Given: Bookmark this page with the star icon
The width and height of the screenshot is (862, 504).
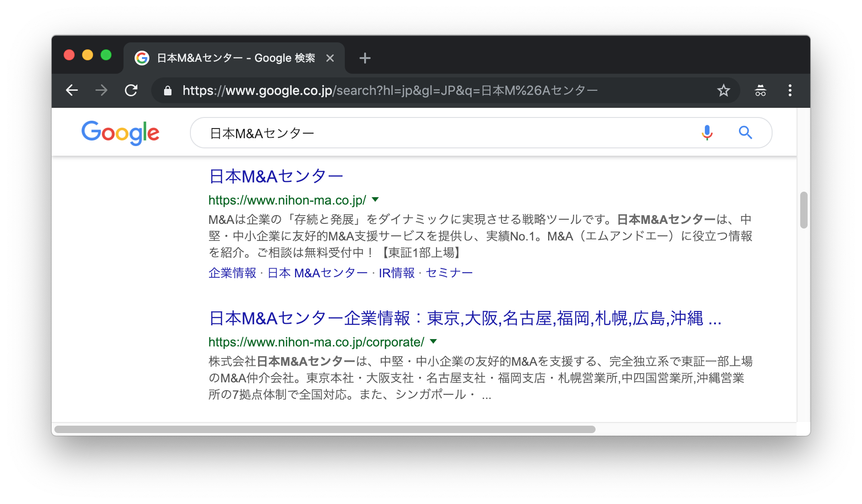Looking at the screenshot, I should pyautogui.click(x=724, y=90).
